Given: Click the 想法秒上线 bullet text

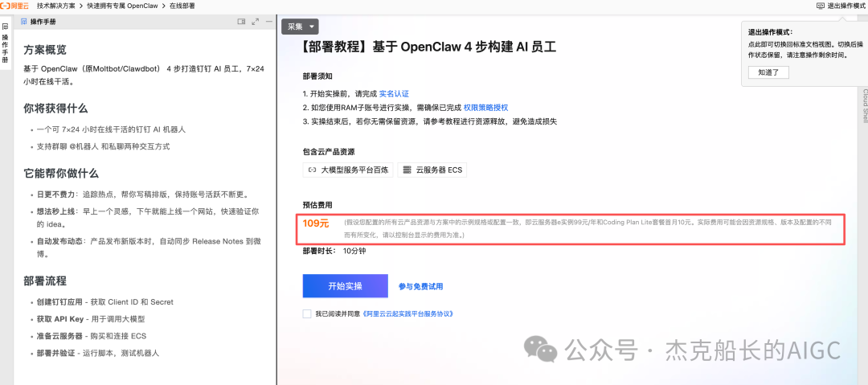Looking at the screenshot, I should point(148,218).
